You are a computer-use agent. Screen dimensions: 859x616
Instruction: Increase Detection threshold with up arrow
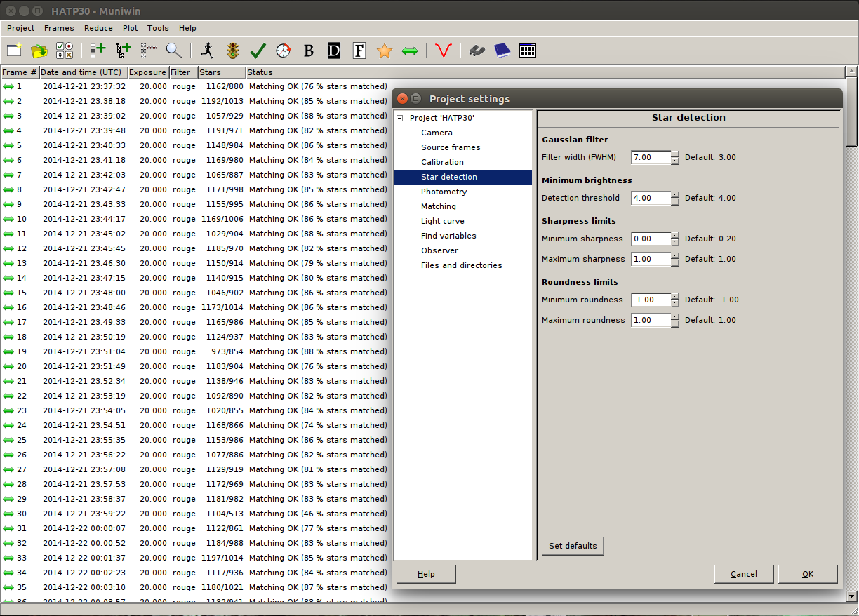point(675,194)
